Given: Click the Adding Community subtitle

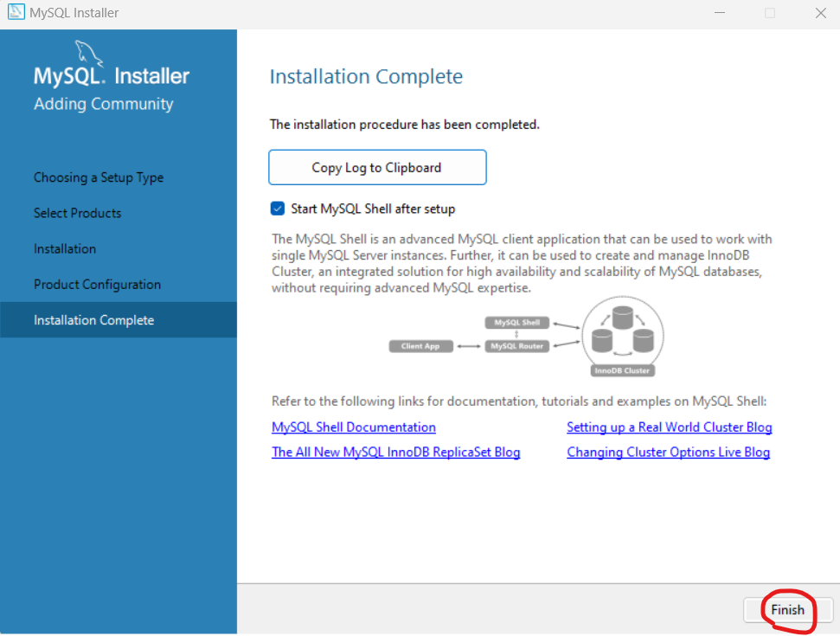Looking at the screenshot, I should click(x=104, y=104).
